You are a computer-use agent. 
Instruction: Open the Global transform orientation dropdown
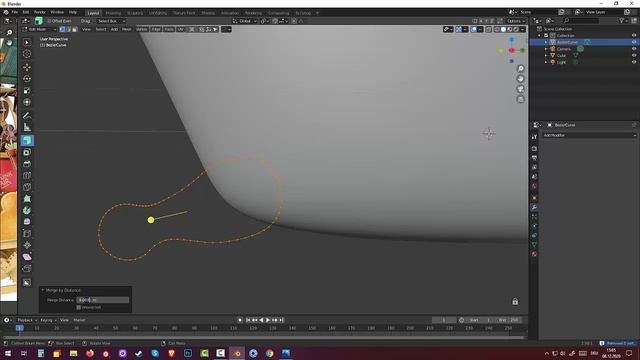tap(244, 21)
